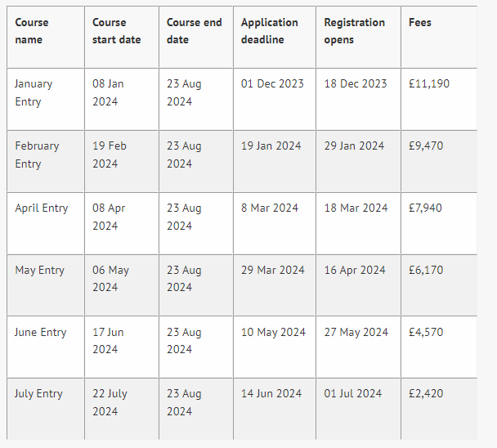This screenshot has height=448, width=497.
Task: Click the Application deadline header
Action: click(270, 31)
